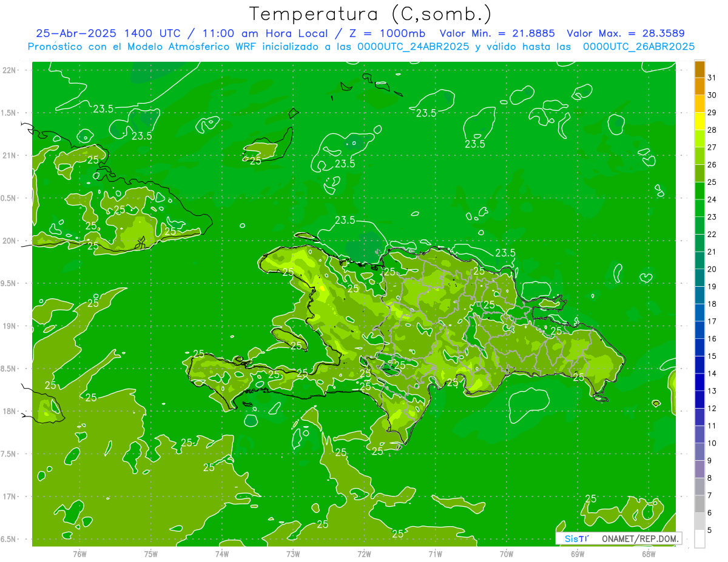Click the '7.5N' latitude label
728x562 pixels.
point(9,454)
